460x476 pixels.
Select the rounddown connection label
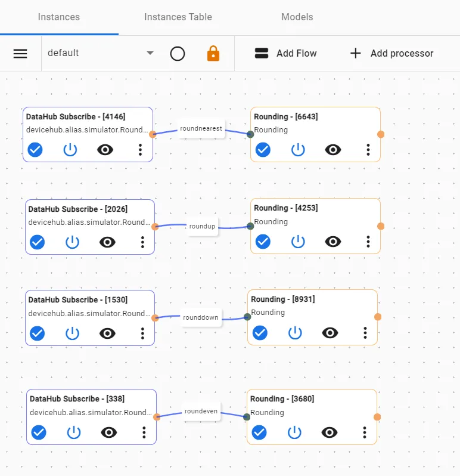[x=200, y=317]
